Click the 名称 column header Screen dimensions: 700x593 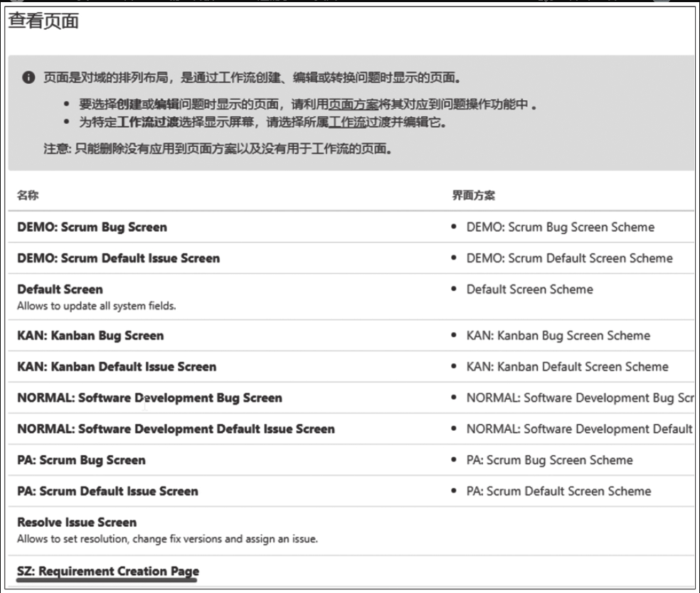pyautogui.click(x=28, y=196)
